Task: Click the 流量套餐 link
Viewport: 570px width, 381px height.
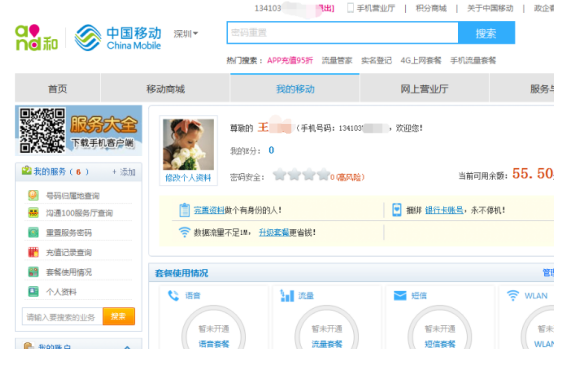Action: click(327, 344)
